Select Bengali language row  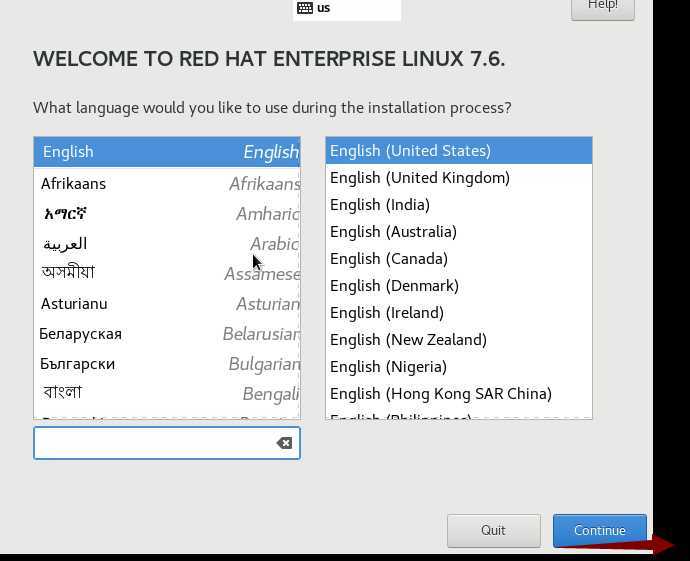[167, 393]
